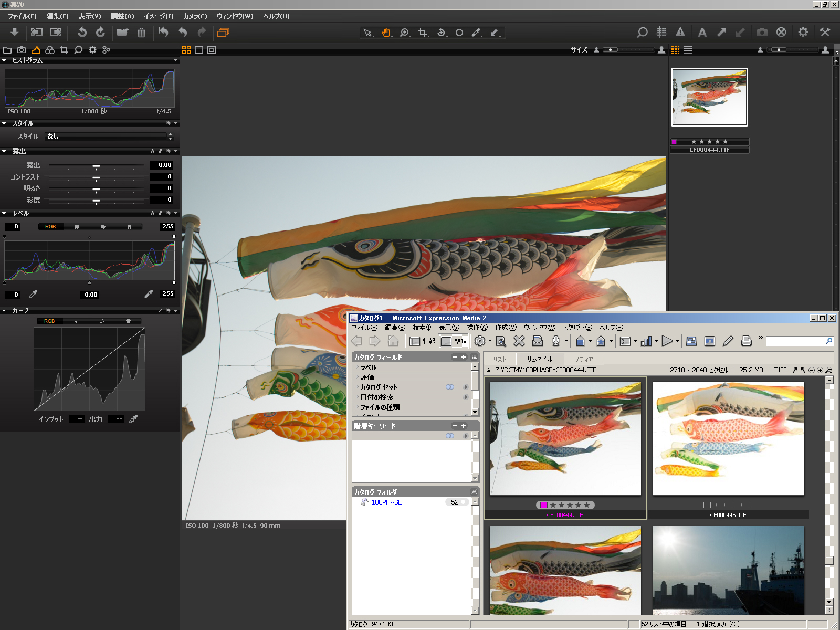Expand the ラベル catalog field
Viewport: 840px width, 630px height.
[x=357, y=367]
